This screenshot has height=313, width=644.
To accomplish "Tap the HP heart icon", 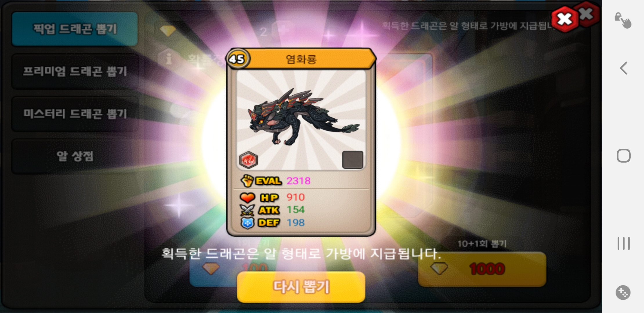I will tap(247, 198).
